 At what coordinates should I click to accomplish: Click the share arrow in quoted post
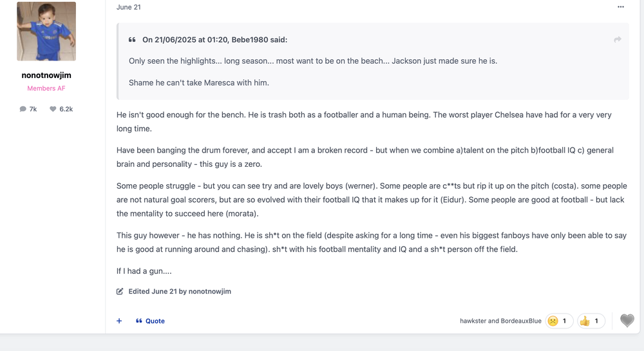tap(618, 39)
